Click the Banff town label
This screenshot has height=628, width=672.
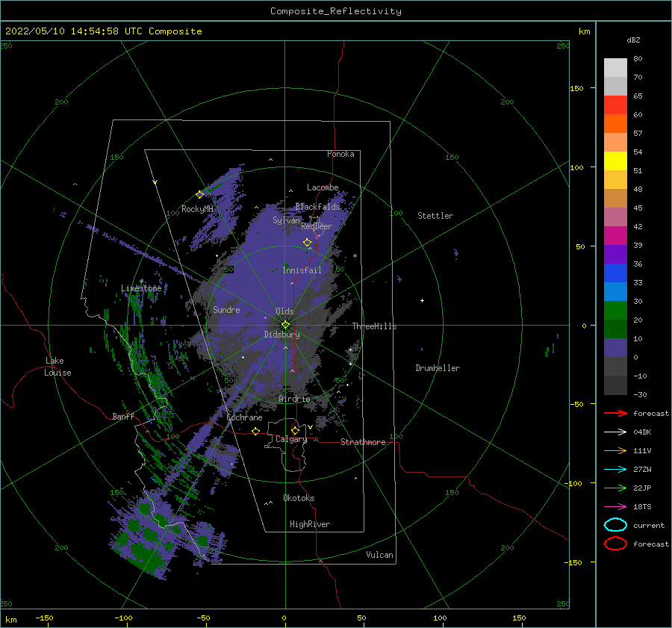tap(123, 416)
